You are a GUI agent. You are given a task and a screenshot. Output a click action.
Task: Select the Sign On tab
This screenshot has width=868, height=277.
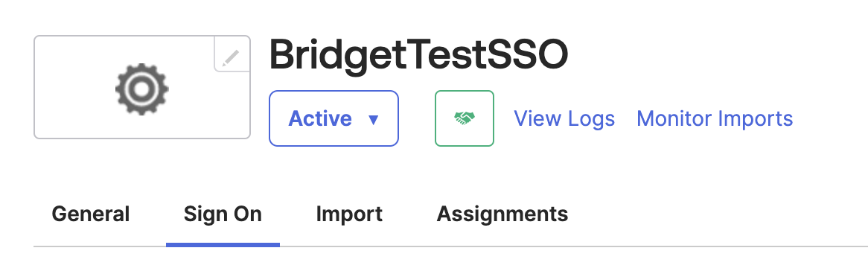[x=223, y=214]
